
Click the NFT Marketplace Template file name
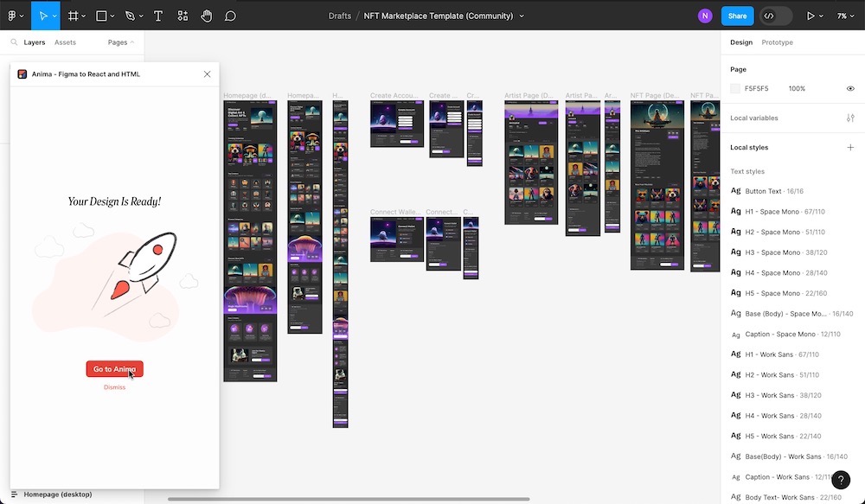[x=438, y=16]
